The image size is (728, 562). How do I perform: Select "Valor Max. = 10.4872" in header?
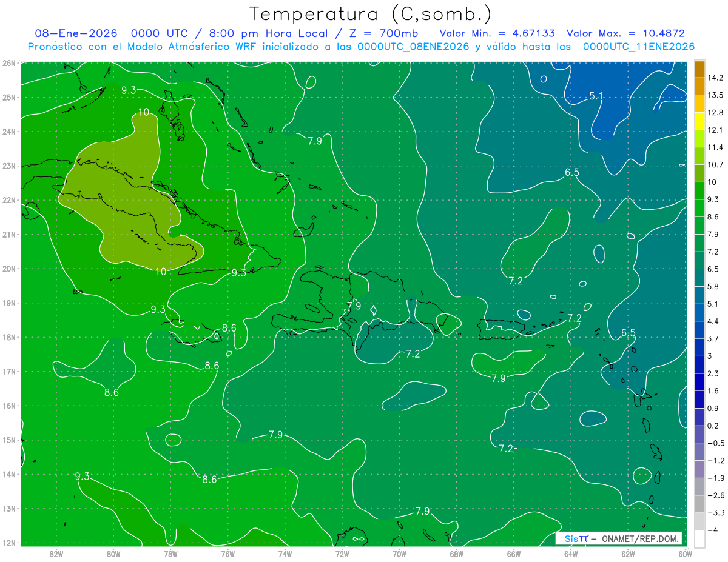coord(625,34)
